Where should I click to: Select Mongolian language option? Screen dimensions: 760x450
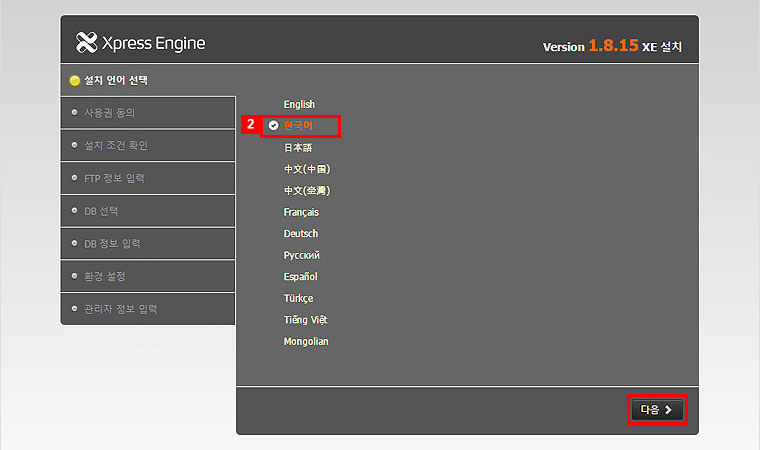coord(306,341)
